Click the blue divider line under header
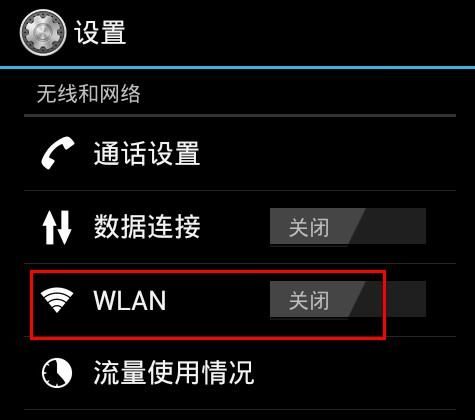This screenshot has width=475, height=420. coord(237,68)
